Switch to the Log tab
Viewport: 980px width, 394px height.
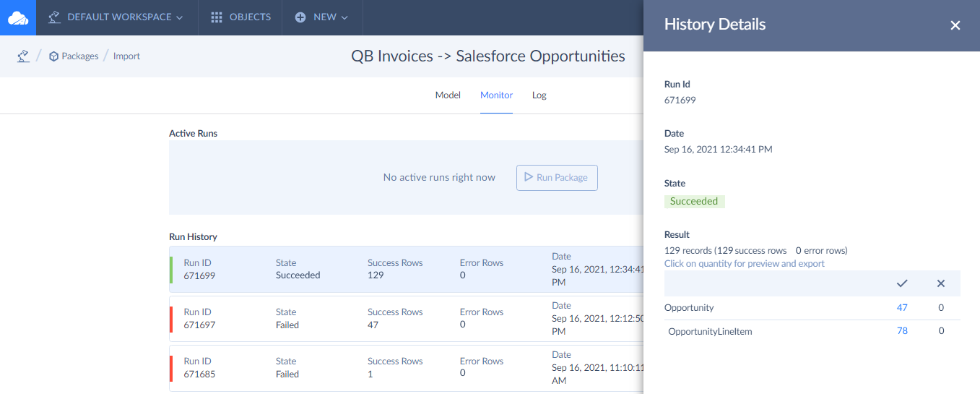tap(539, 95)
